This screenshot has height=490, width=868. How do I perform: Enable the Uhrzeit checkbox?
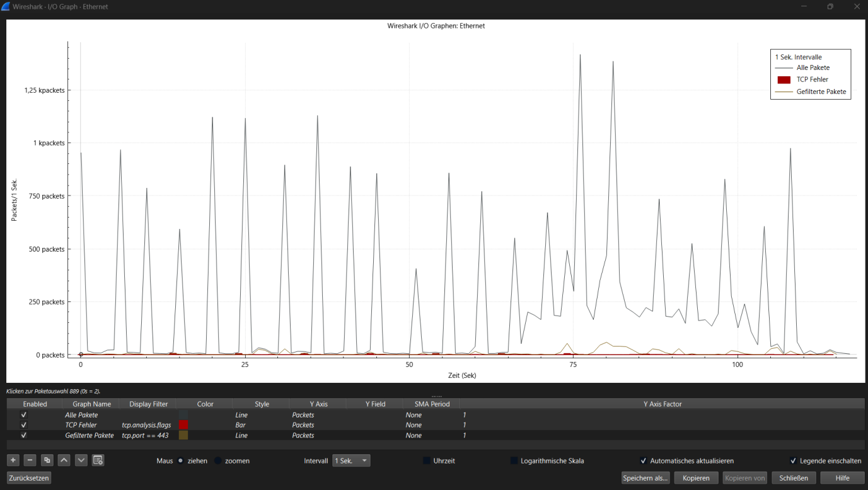pyautogui.click(x=427, y=461)
